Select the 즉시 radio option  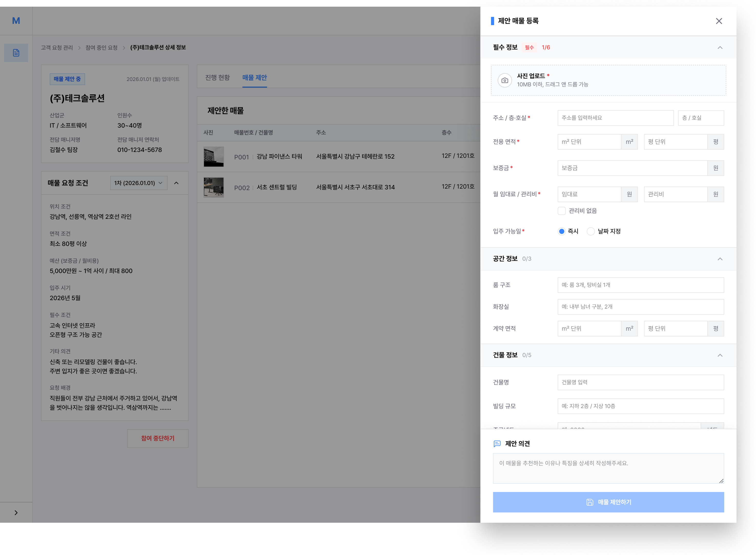pos(561,231)
